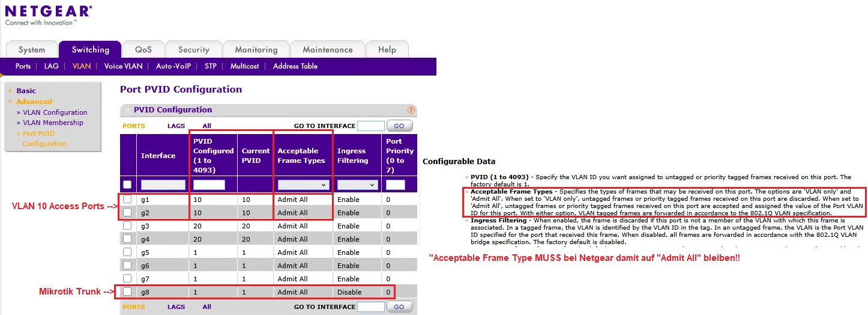Open the QoS tab
This screenshot has width=868, height=315.
143,50
